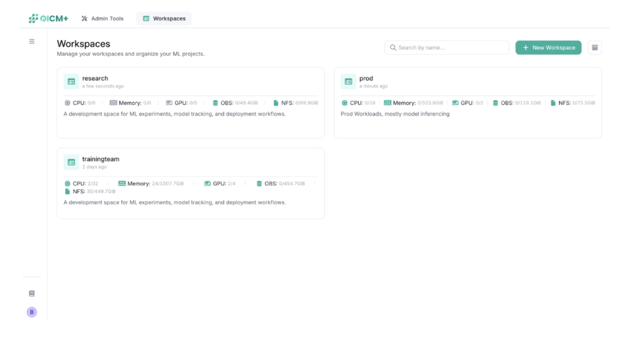Focus the Search by name field

pos(447,48)
